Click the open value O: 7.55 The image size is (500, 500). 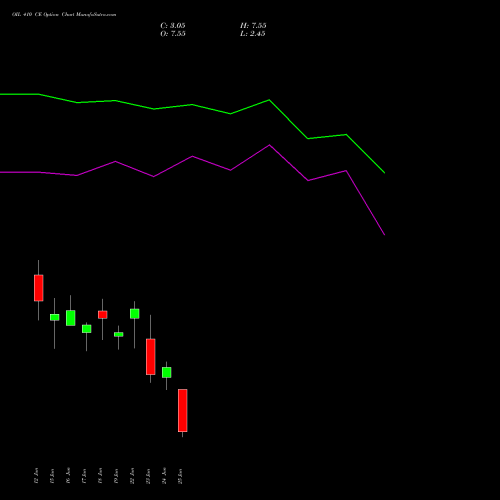coord(173,34)
